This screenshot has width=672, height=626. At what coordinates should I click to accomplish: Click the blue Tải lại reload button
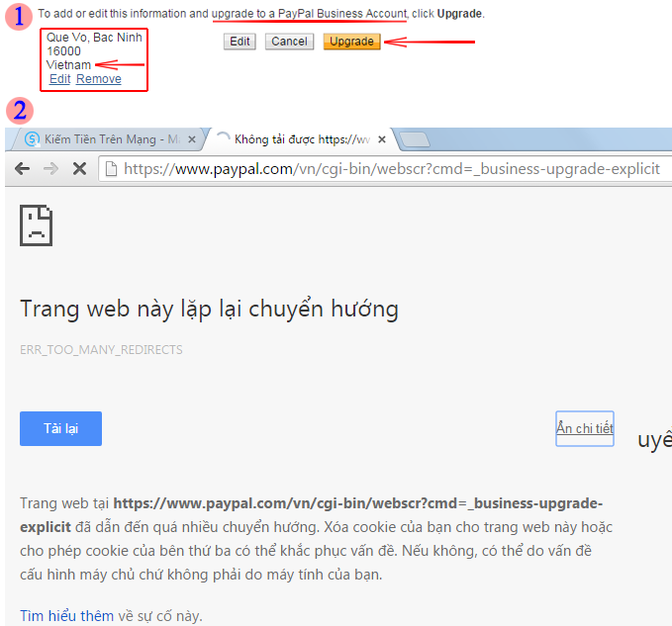point(60,428)
